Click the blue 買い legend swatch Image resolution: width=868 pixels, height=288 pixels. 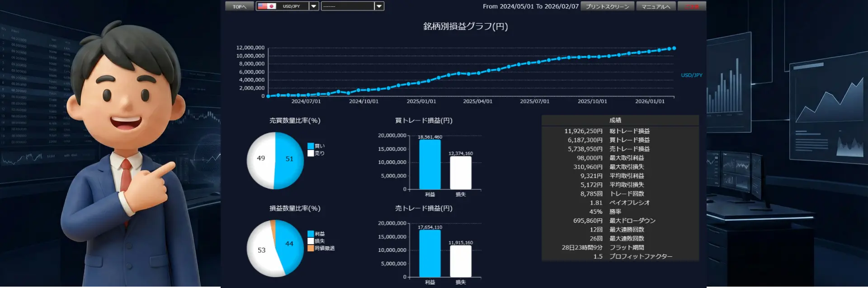(x=311, y=146)
